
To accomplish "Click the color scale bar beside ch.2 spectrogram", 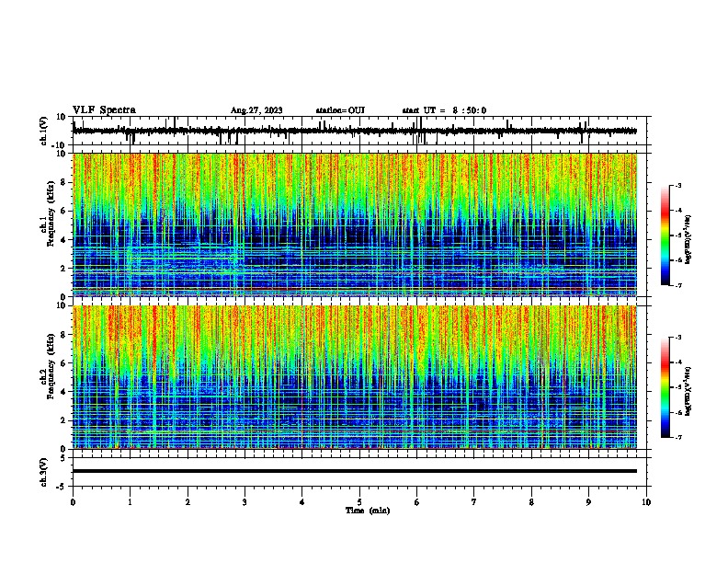I will point(665,387).
